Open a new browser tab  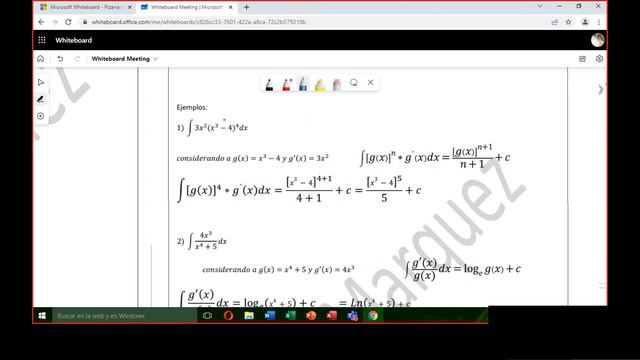click(x=247, y=7)
